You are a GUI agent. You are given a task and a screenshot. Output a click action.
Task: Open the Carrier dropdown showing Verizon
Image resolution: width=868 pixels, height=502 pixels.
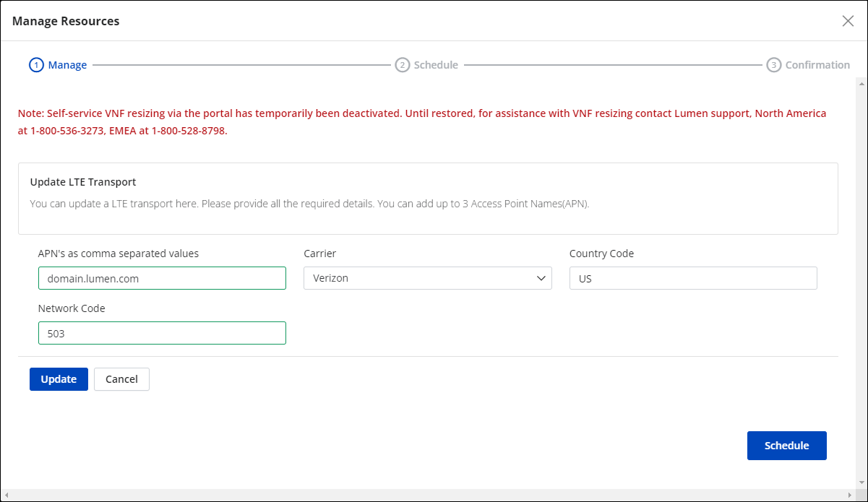(428, 278)
